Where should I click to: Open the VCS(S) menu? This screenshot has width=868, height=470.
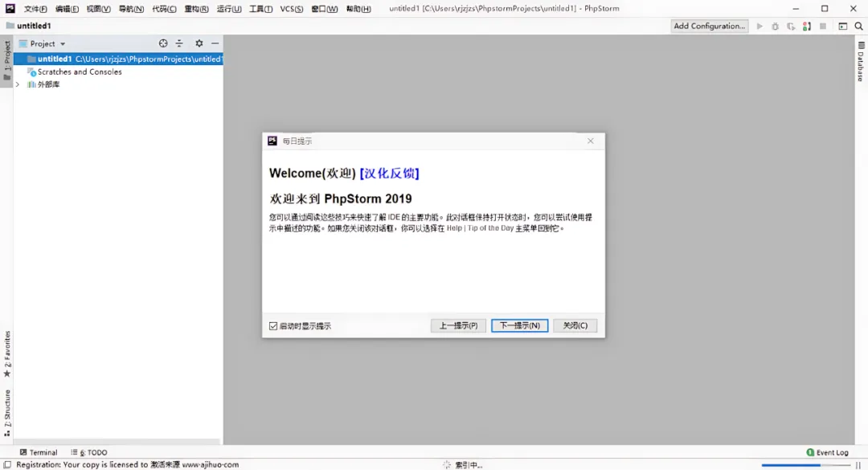click(292, 9)
